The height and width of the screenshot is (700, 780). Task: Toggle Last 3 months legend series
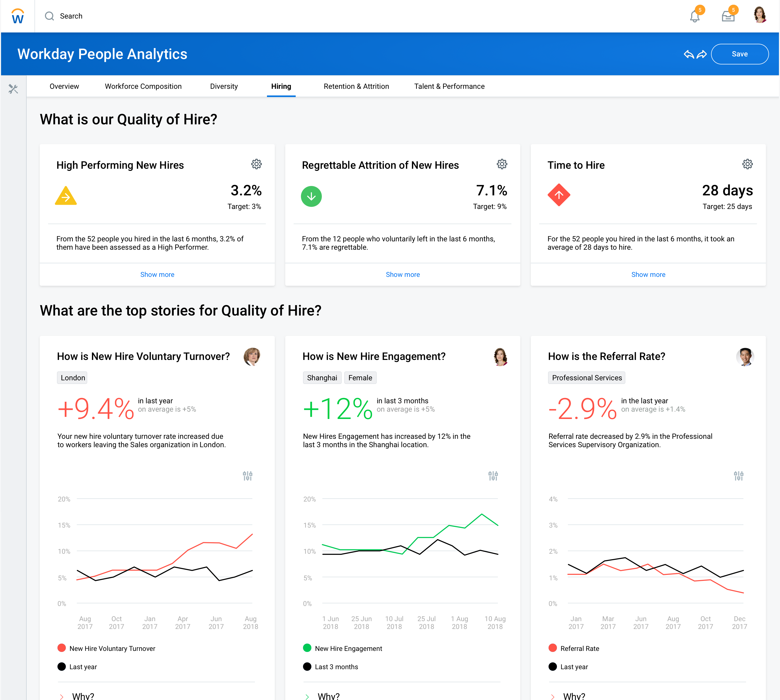tap(330, 667)
